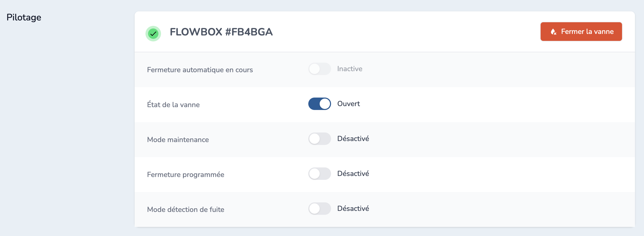
Task: Click the Mode détection de fuite label
Action: tap(186, 209)
